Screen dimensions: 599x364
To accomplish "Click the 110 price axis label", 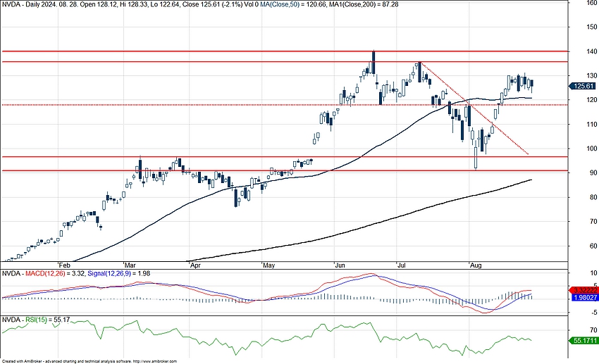I will [593, 125].
